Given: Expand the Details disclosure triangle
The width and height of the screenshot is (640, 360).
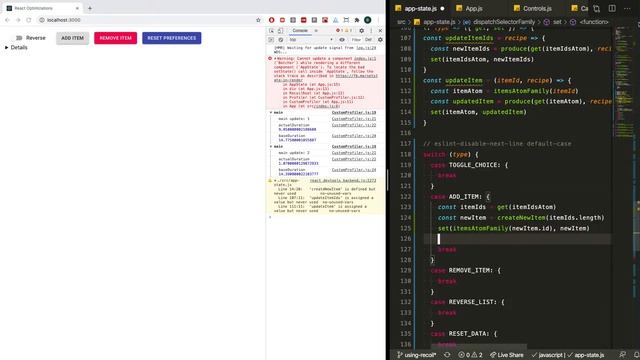Looking at the screenshot, I should click(x=7, y=48).
